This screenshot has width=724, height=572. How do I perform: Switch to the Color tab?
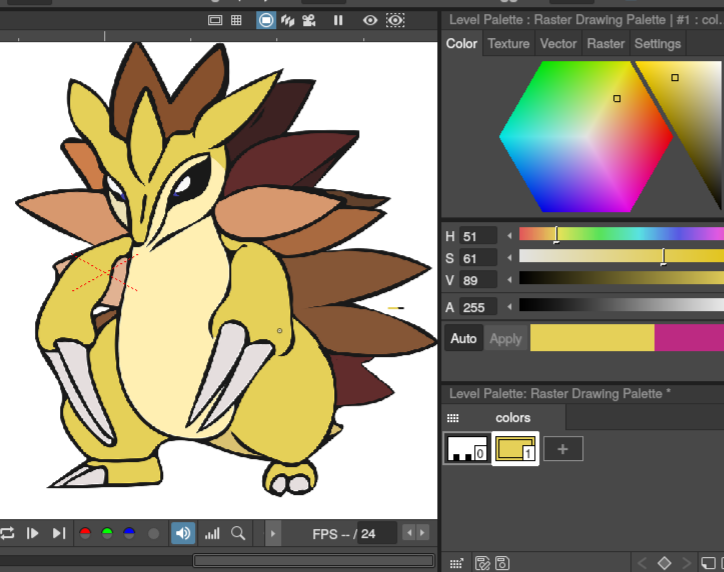tap(461, 43)
